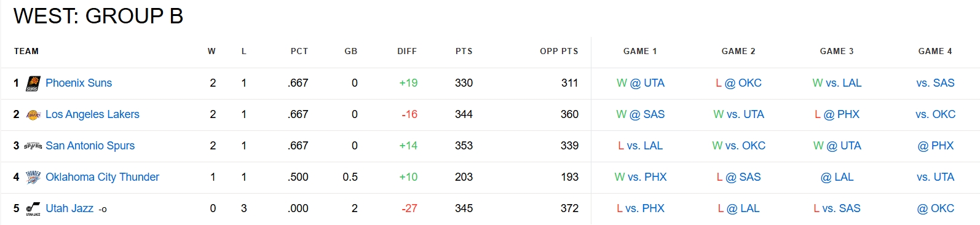The height and width of the screenshot is (225, 980).
Task: Open Thunder Game 4 matchup vs. UTA
Action: click(x=936, y=177)
